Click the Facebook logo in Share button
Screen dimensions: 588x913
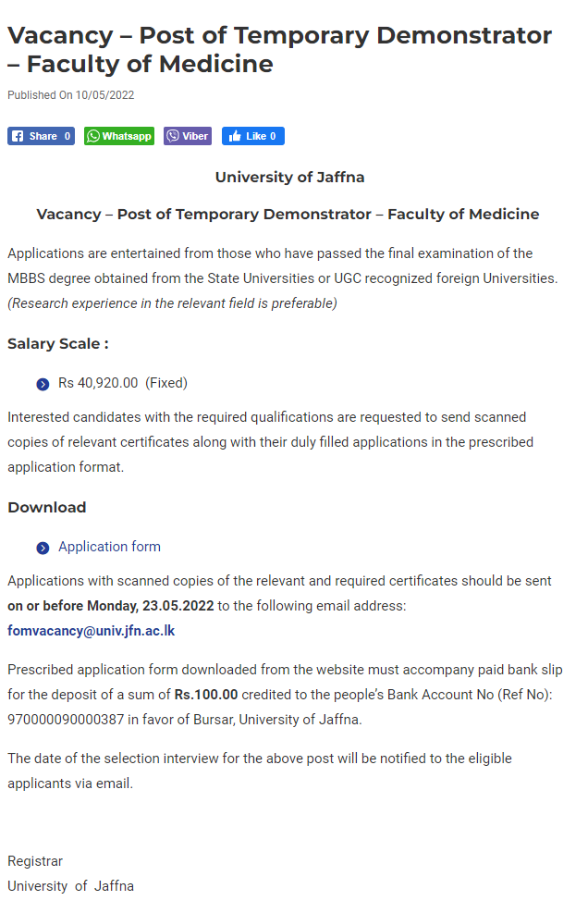pos(18,136)
